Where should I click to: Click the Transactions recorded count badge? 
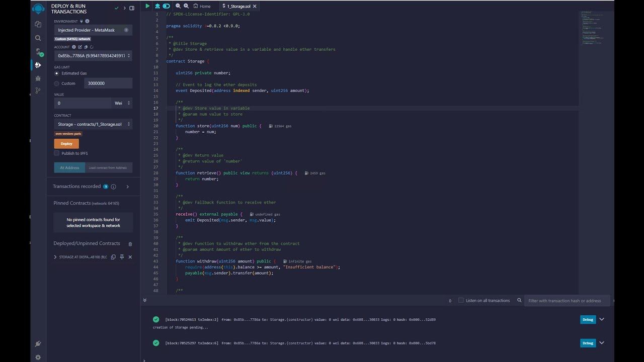(106, 187)
